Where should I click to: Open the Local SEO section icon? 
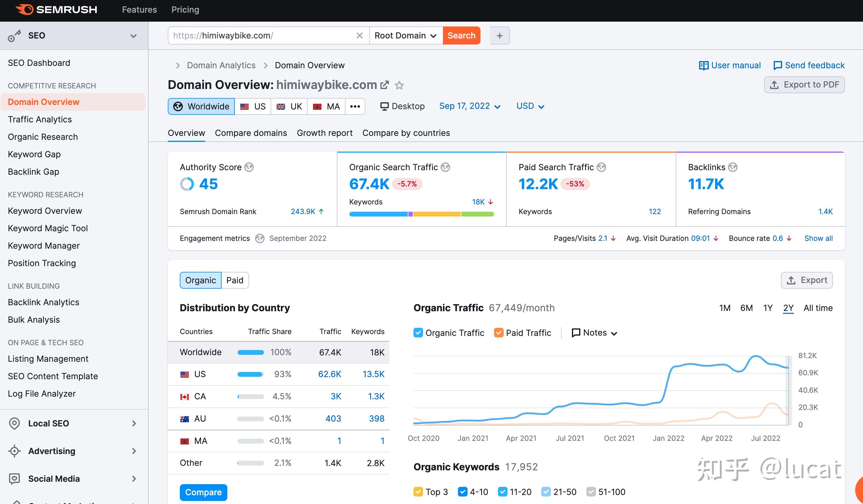[x=14, y=423]
